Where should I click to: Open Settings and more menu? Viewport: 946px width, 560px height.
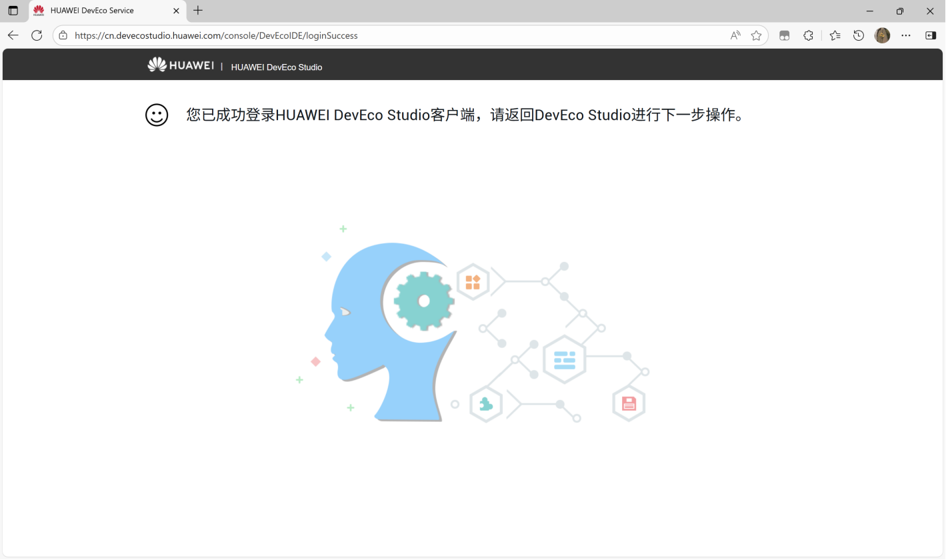tap(905, 35)
